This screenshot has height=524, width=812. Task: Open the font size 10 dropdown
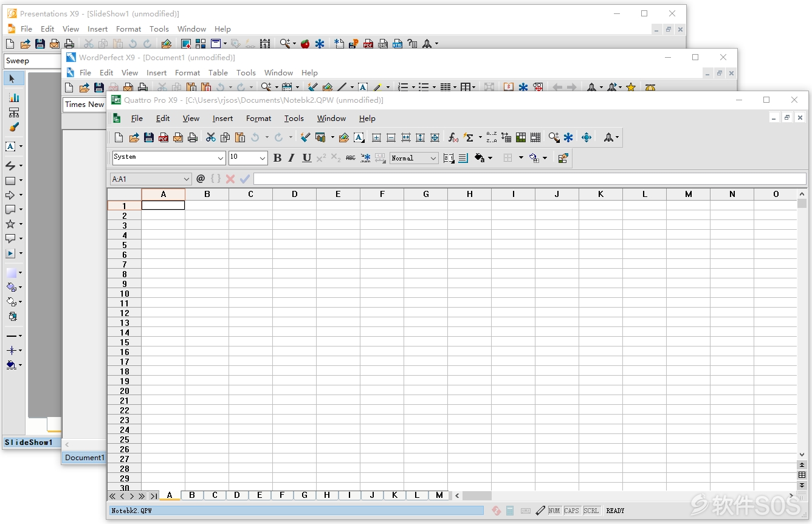(263, 158)
